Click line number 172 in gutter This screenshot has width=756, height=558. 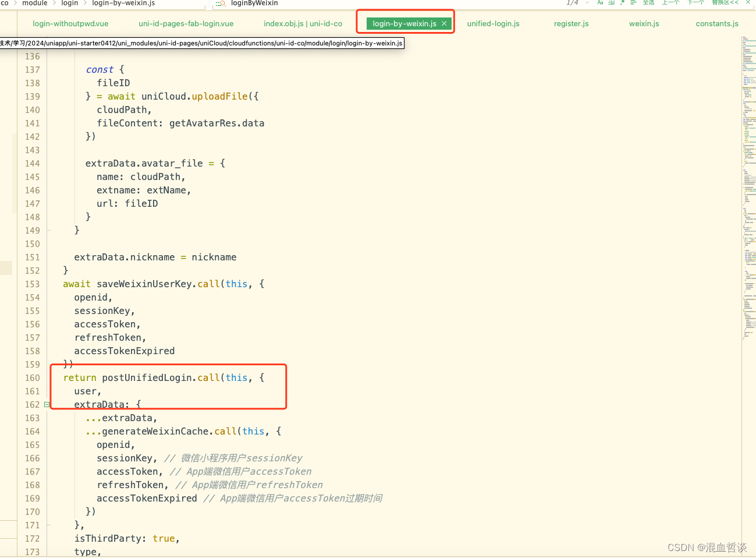pyautogui.click(x=33, y=539)
